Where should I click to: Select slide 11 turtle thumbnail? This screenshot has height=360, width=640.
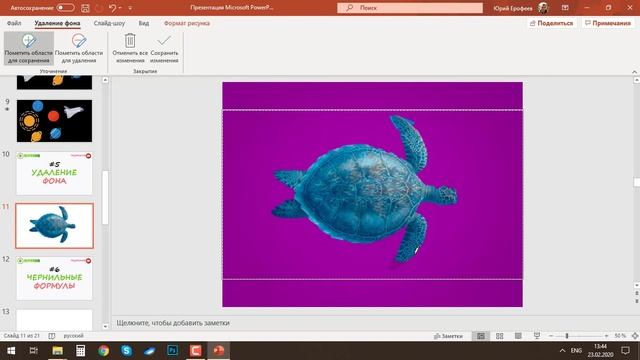coord(54,226)
